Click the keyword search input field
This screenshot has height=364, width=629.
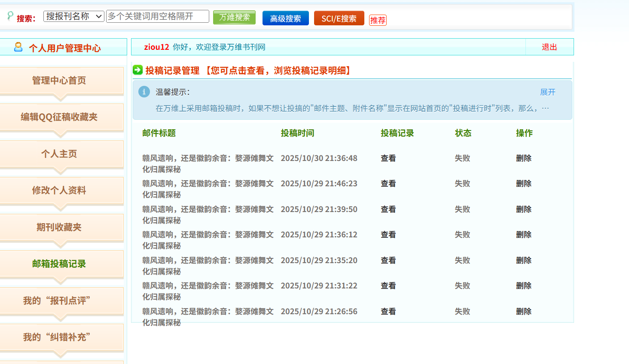(157, 16)
